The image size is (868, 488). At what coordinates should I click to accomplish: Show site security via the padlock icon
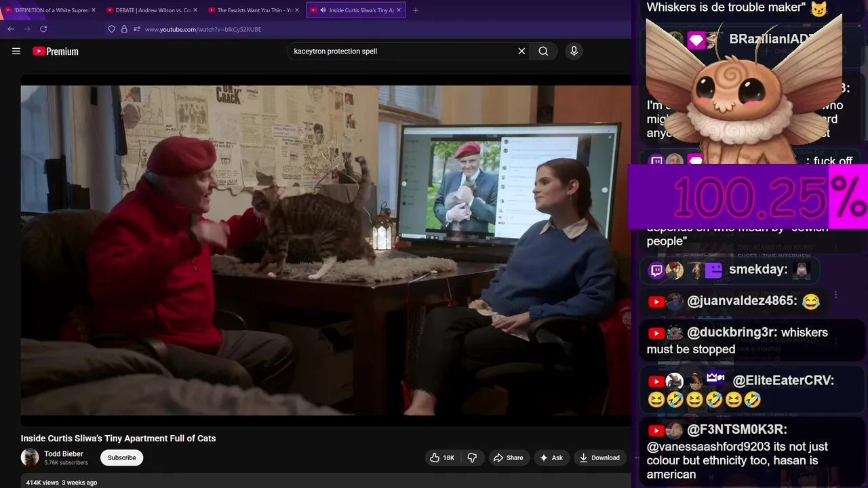(x=124, y=29)
